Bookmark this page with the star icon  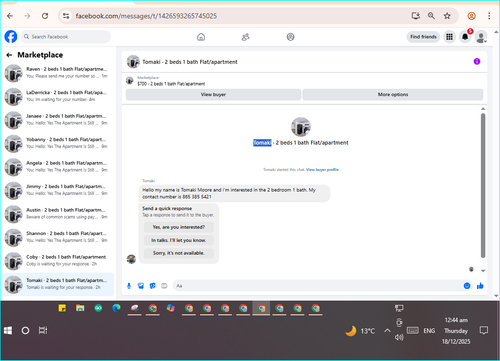[447, 16]
